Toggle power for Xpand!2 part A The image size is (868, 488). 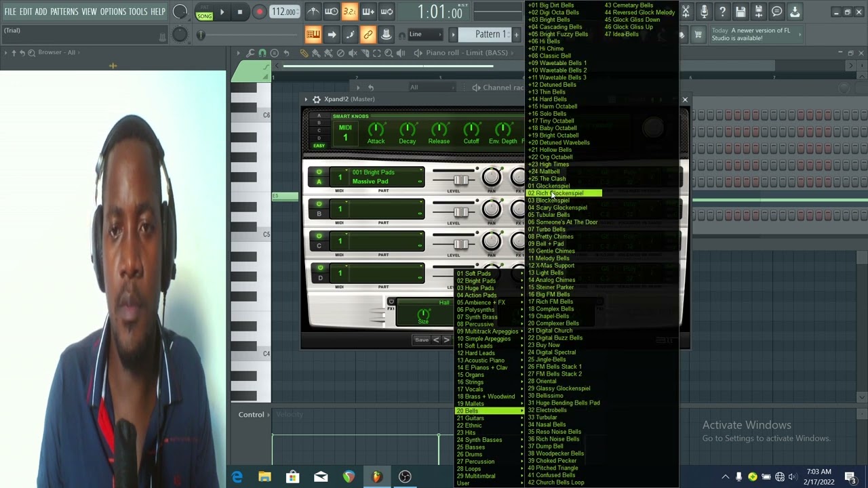tap(319, 172)
